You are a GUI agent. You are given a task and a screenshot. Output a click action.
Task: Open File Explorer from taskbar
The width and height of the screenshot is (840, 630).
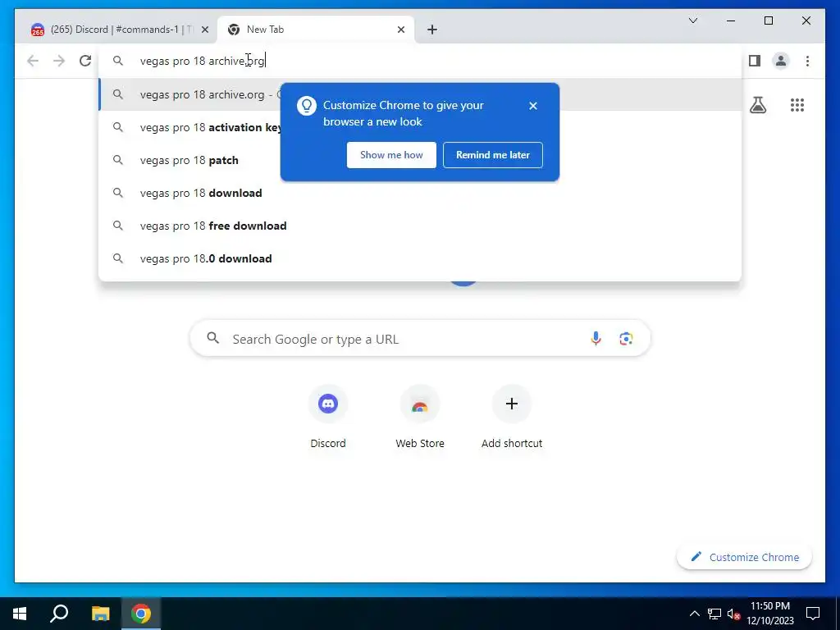click(100, 614)
